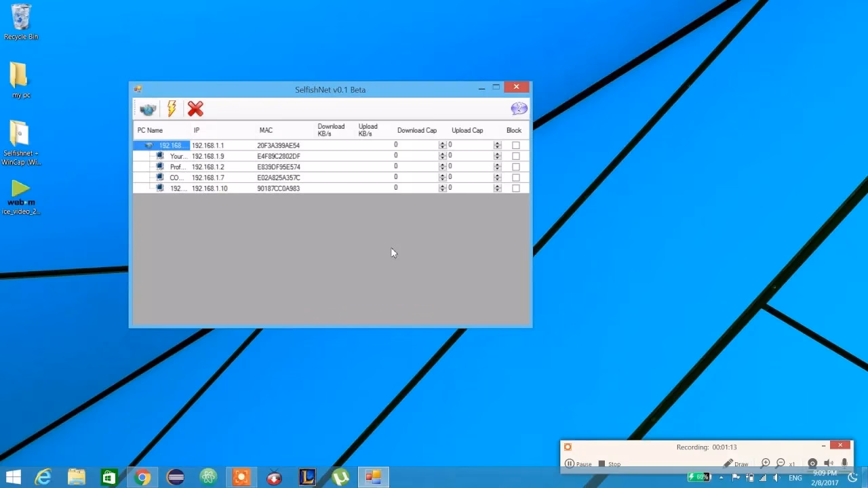Adjust Download Cap stepper for 192.168.1.7
The height and width of the screenshot is (488, 868).
(443, 178)
